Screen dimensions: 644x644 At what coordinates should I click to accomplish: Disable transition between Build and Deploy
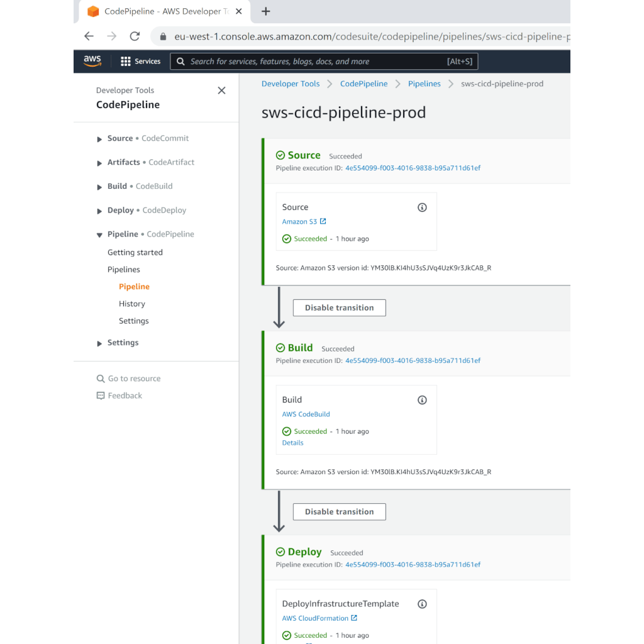point(339,511)
